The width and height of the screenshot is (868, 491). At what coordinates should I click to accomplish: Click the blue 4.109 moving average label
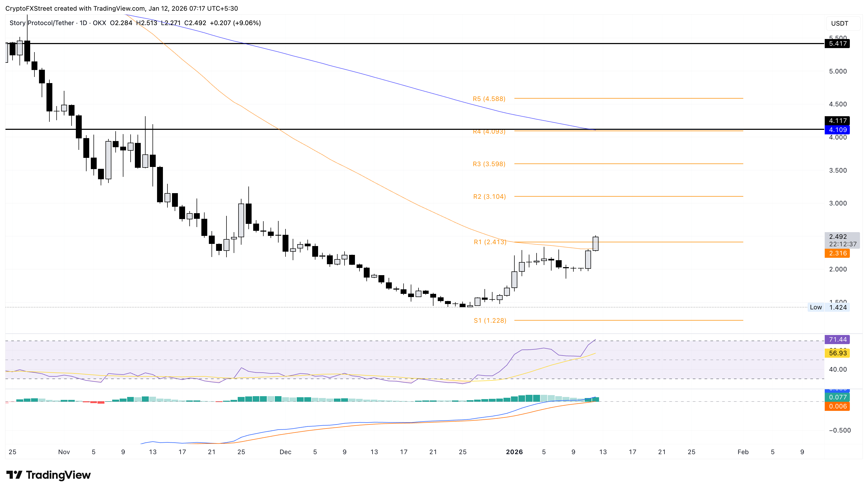(x=837, y=130)
